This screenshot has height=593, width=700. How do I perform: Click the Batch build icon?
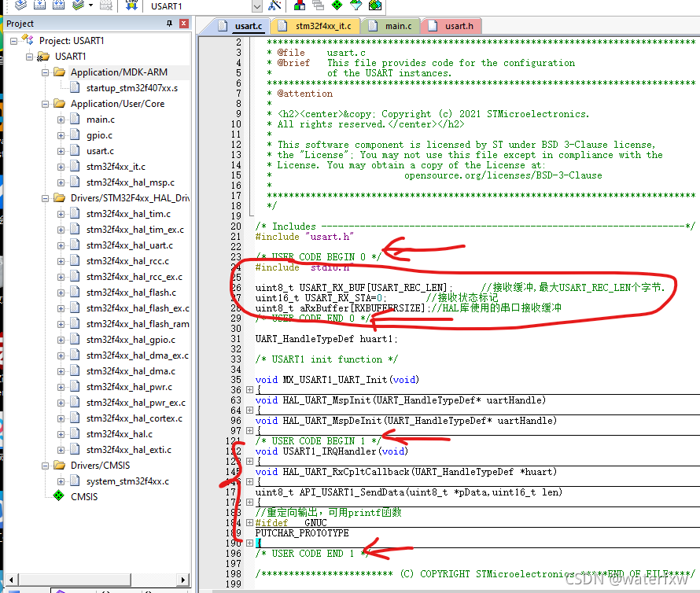click(78, 5)
